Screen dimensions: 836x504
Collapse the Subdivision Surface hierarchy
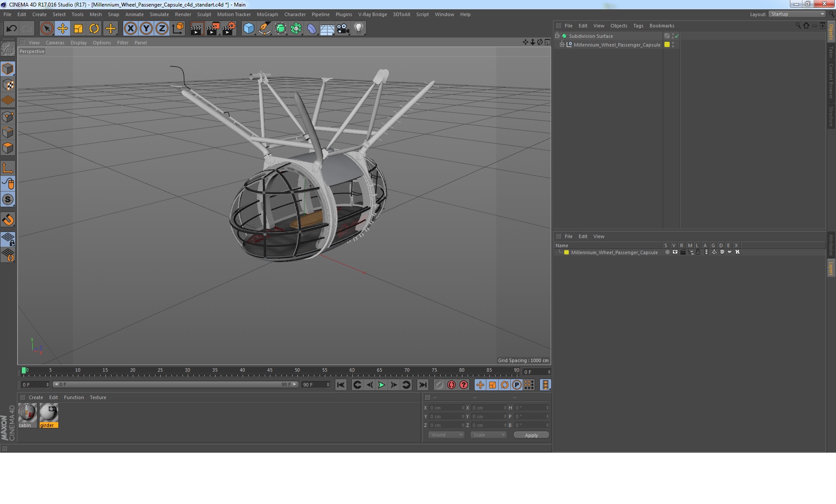(557, 36)
